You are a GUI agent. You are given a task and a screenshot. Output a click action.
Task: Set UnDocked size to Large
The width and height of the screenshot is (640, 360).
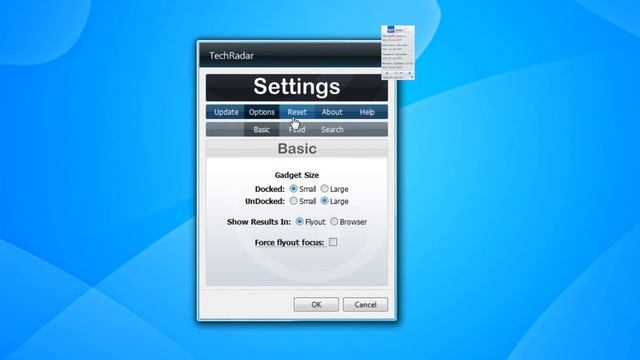point(324,201)
